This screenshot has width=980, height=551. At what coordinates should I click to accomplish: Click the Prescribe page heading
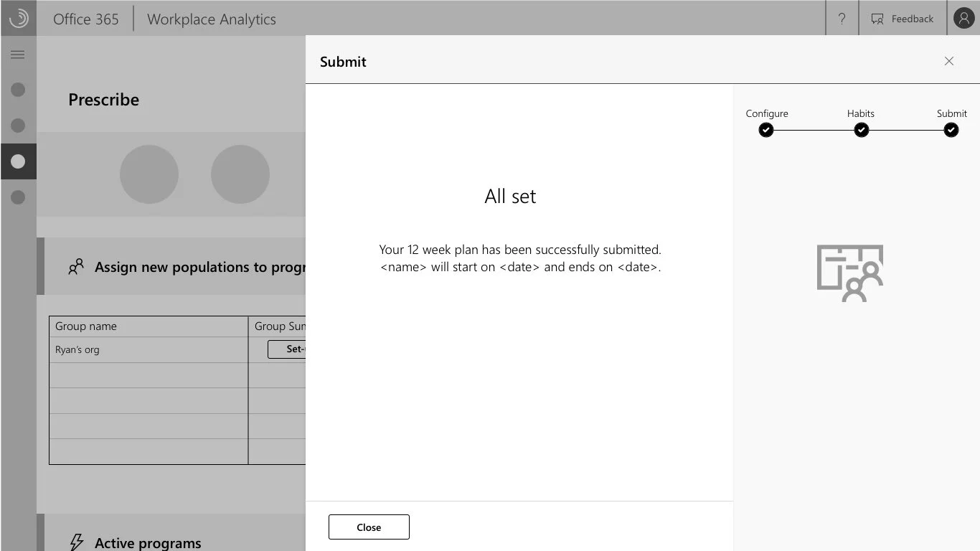pyautogui.click(x=103, y=100)
